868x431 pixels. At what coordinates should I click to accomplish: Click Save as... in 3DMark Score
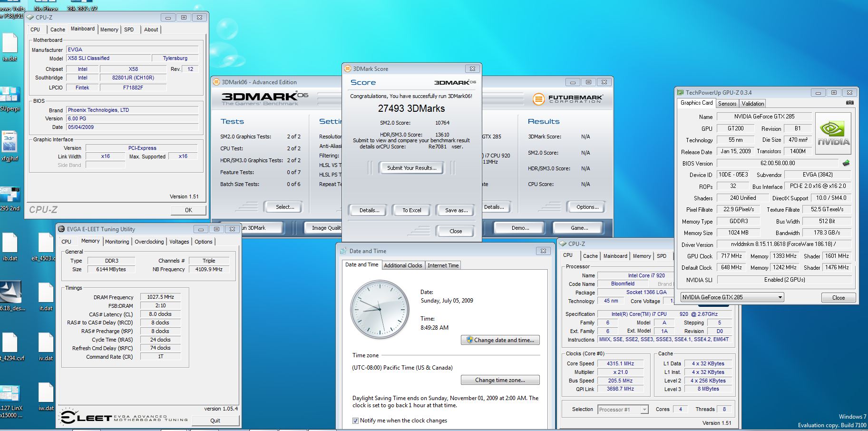coord(456,210)
